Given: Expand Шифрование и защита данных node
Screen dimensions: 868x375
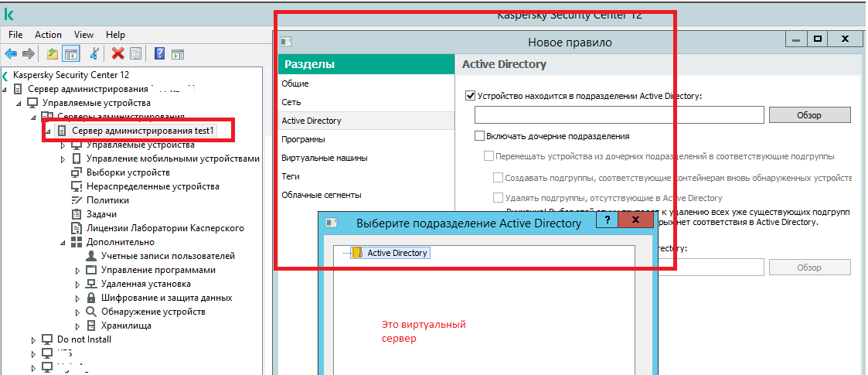Looking at the screenshot, I should point(78,298).
